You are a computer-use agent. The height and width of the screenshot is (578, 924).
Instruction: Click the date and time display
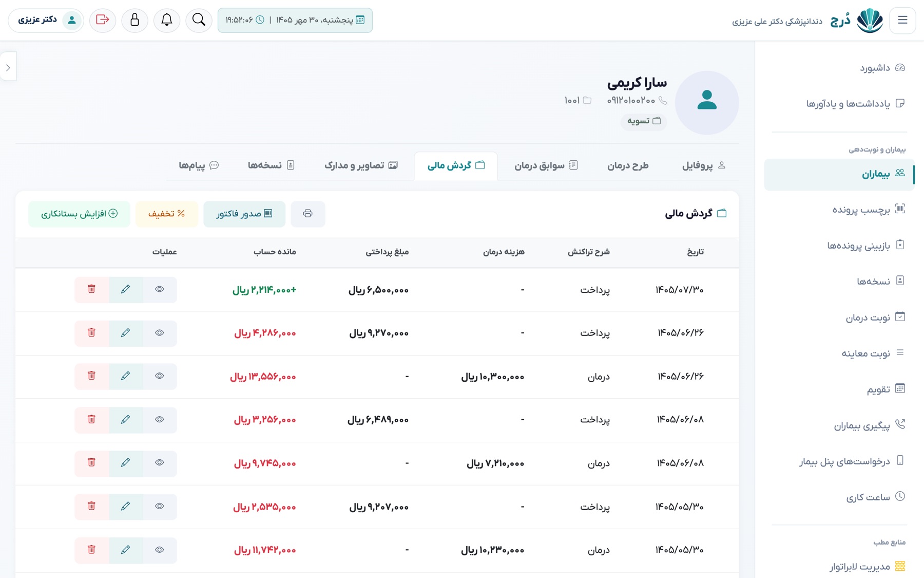tap(295, 20)
